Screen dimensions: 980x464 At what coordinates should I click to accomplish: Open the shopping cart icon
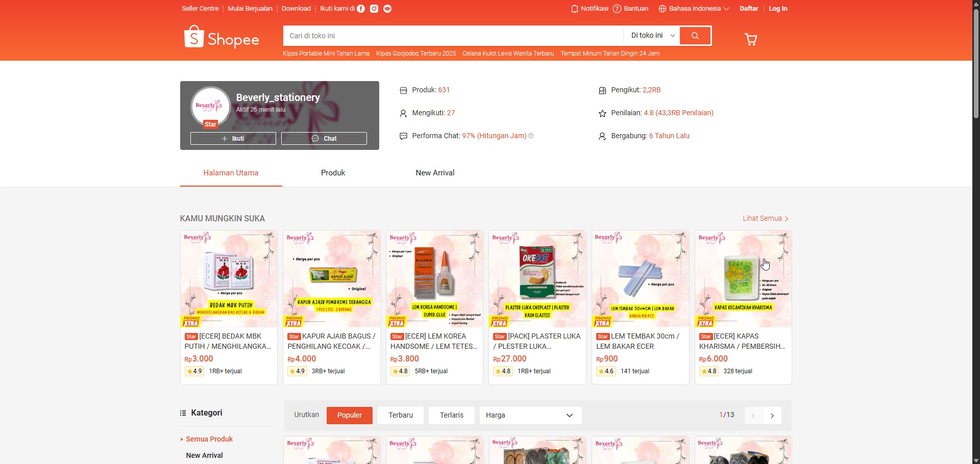(x=751, y=39)
